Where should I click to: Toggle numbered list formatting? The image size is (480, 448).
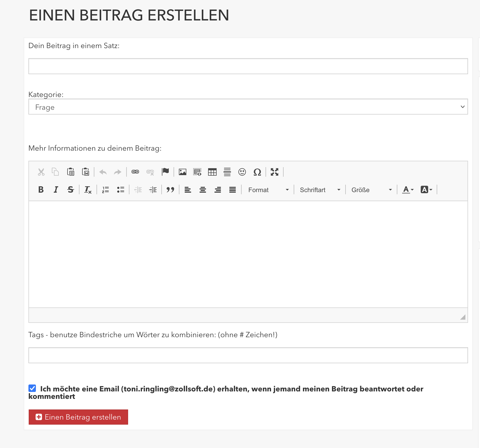tap(106, 190)
